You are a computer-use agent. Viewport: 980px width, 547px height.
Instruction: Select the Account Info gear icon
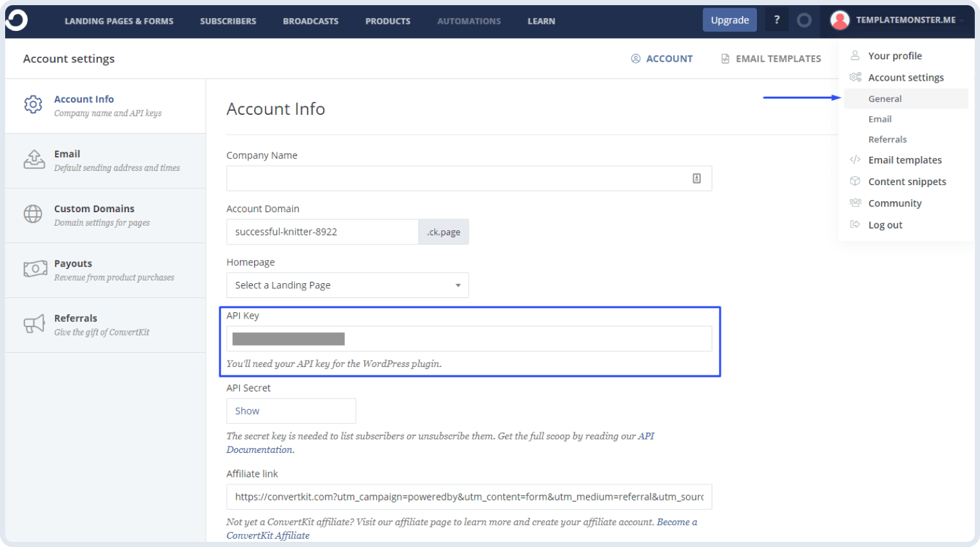33,103
